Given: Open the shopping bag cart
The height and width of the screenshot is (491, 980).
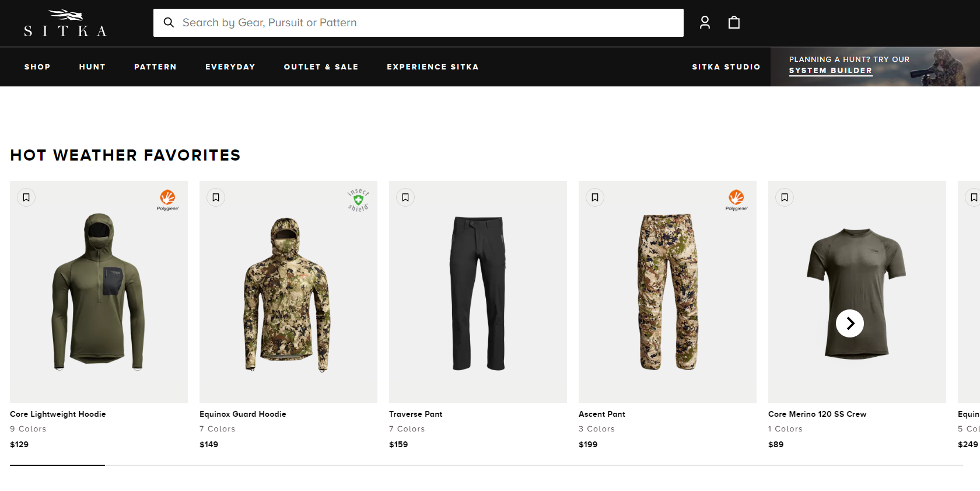Looking at the screenshot, I should tap(734, 23).
